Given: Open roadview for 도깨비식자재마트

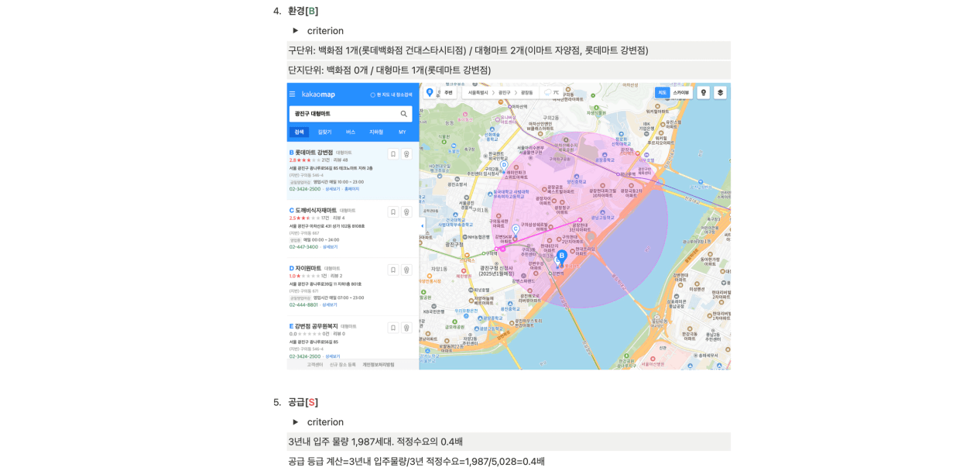Looking at the screenshot, I should point(406,212).
